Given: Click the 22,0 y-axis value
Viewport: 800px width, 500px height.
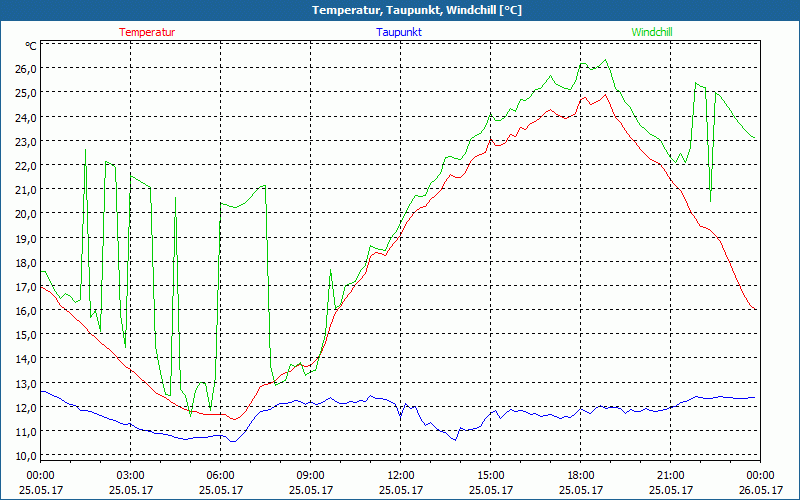Looking at the screenshot, I should click(x=26, y=165).
